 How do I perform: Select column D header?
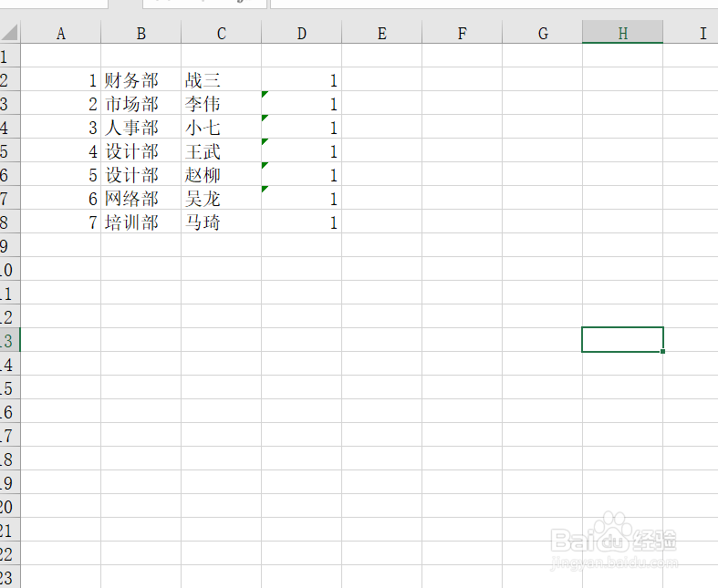point(301,33)
